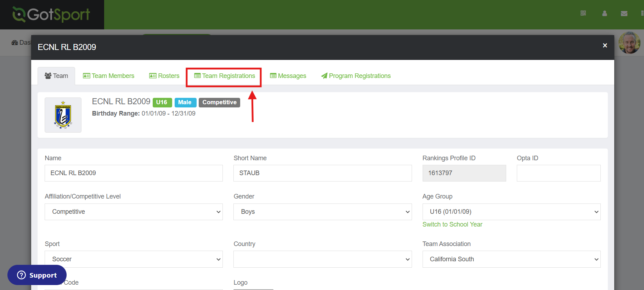
Task: Click the GotSport logo
Action: pos(52,15)
